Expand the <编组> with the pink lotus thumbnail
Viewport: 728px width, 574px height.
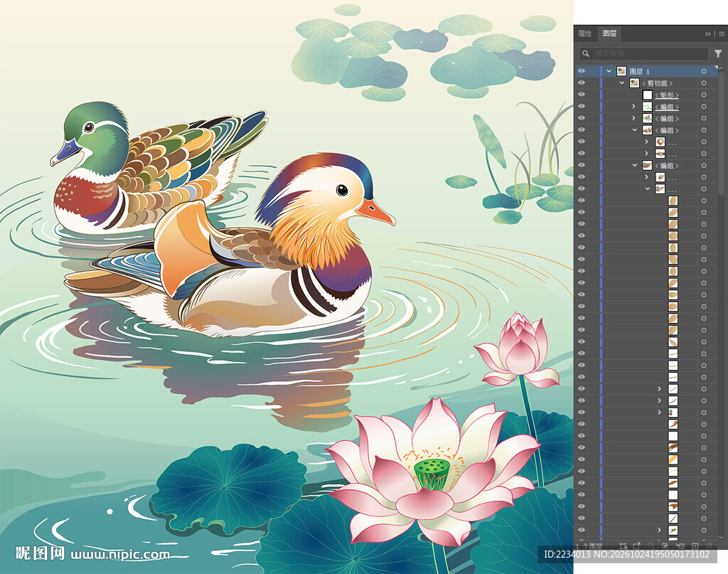point(633,118)
